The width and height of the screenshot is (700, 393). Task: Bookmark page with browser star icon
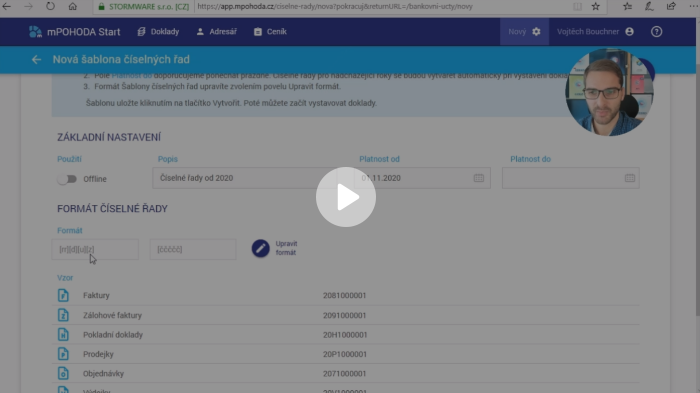click(x=596, y=6)
